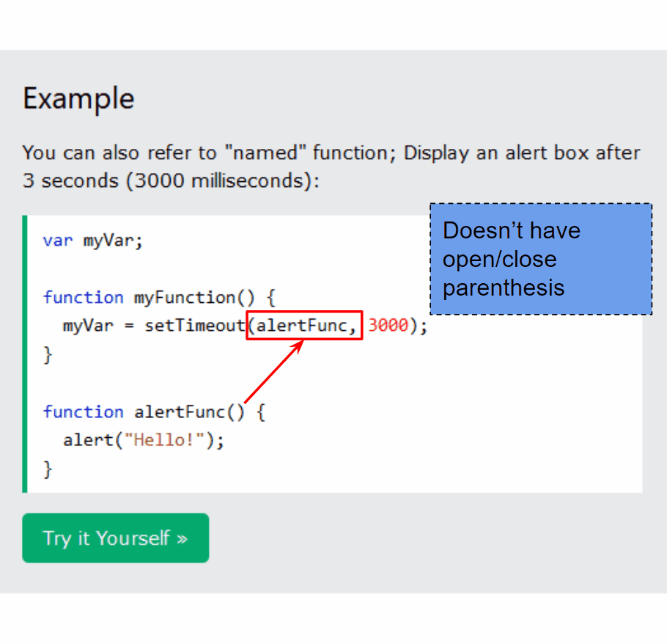This screenshot has height=644, width=667.
Task: Select the closing brace of myFunction
Action: point(45,354)
